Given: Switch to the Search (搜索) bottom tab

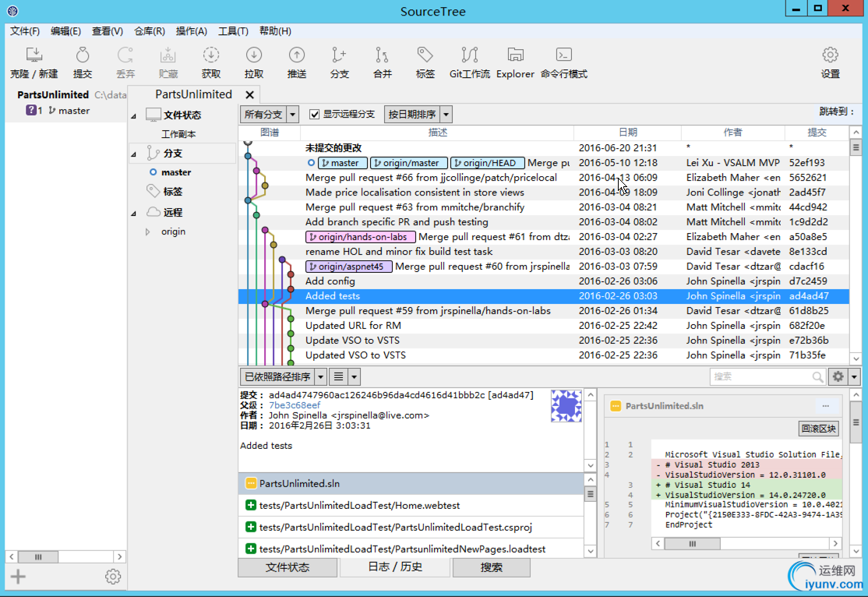Looking at the screenshot, I should pyautogui.click(x=491, y=567).
